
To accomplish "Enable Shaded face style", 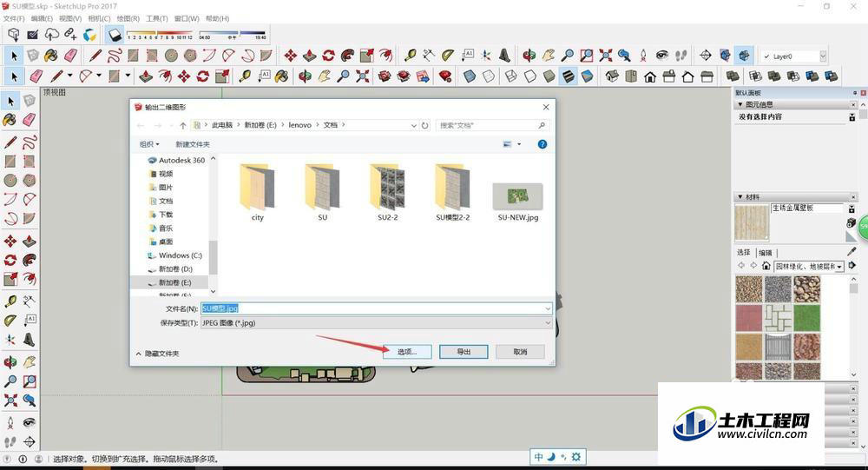I will (x=549, y=76).
